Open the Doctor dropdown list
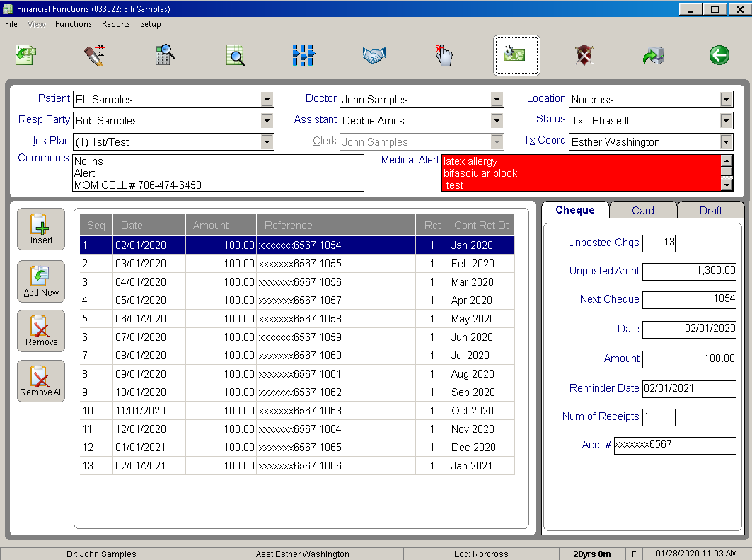This screenshot has width=752, height=560. pos(497,100)
